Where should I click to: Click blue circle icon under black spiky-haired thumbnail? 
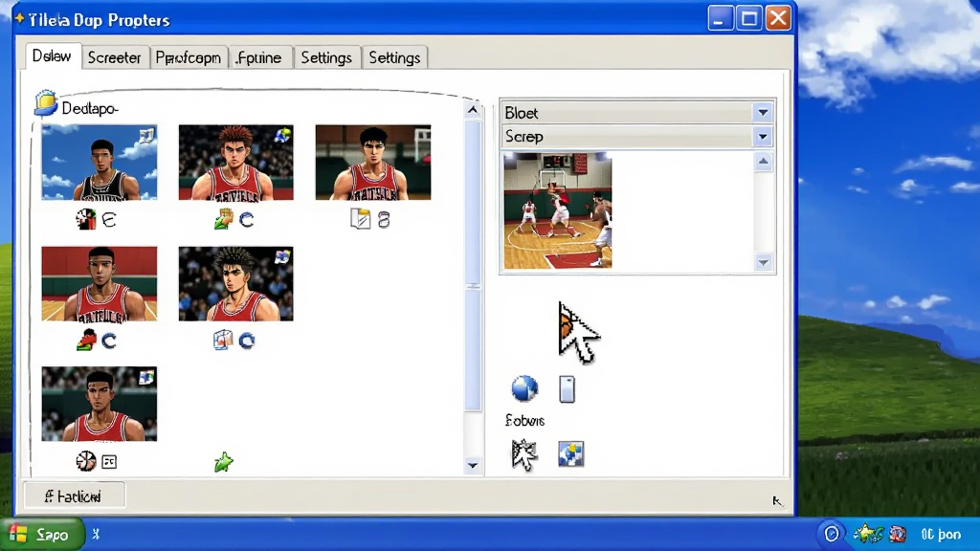(247, 342)
